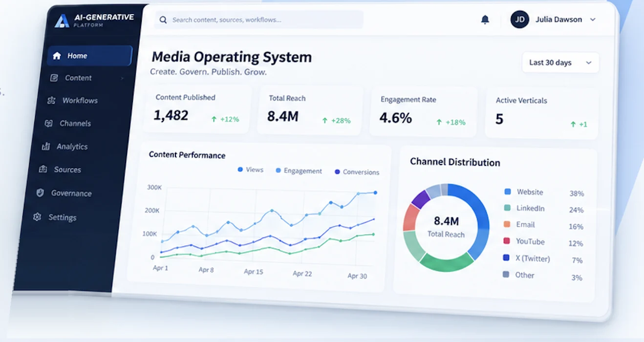Click the Media Operating System title
The width and height of the screenshot is (644, 342).
(x=232, y=57)
